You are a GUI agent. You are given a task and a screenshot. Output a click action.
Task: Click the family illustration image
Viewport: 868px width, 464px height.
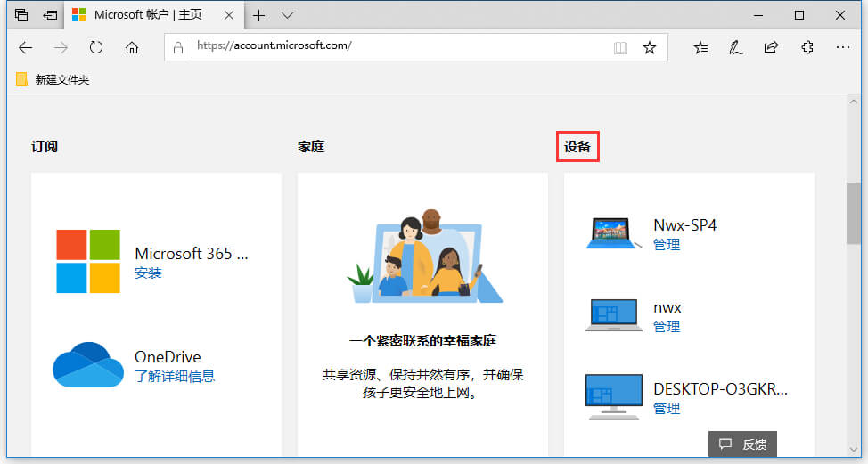click(424, 256)
